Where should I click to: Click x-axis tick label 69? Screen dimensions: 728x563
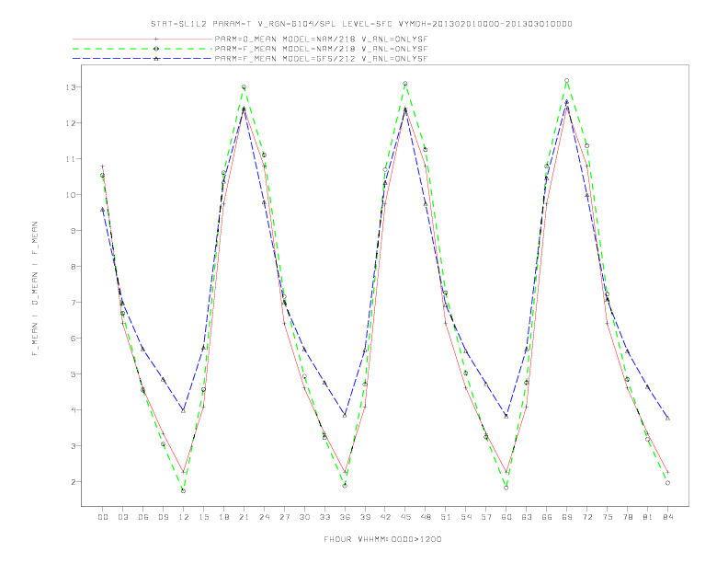(567, 517)
